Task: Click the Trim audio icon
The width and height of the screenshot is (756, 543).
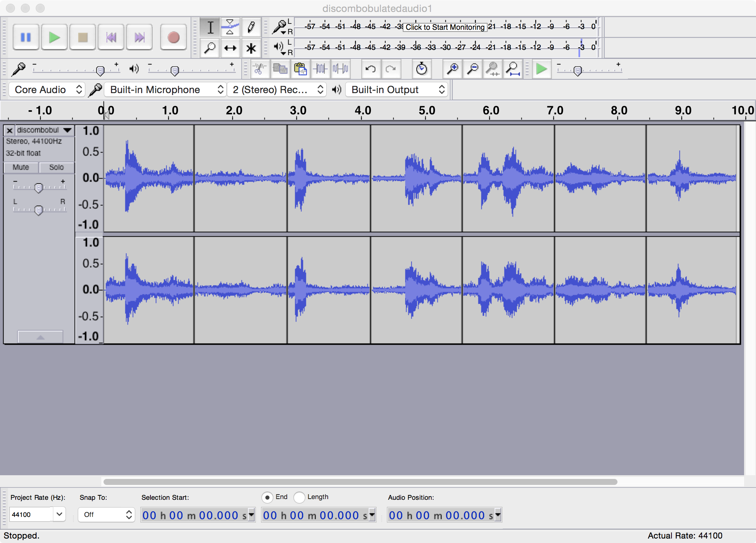Action: [x=320, y=69]
